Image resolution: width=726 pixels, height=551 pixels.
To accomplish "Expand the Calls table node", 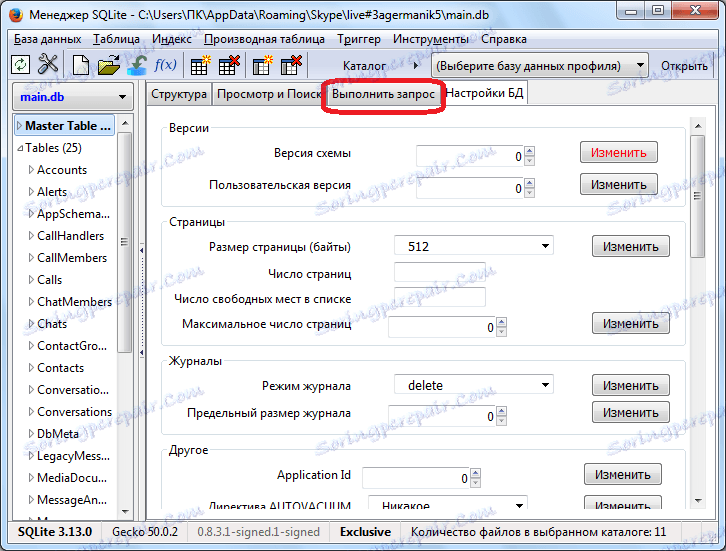I will (31, 280).
